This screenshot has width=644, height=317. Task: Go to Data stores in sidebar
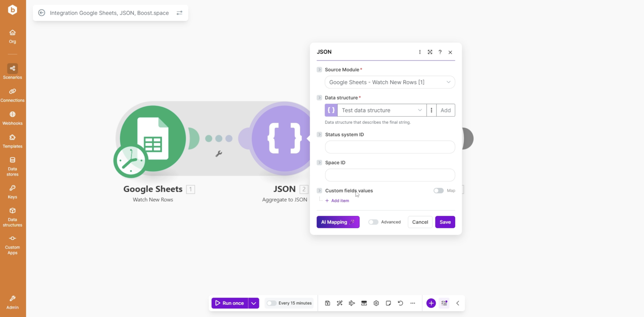tap(12, 166)
